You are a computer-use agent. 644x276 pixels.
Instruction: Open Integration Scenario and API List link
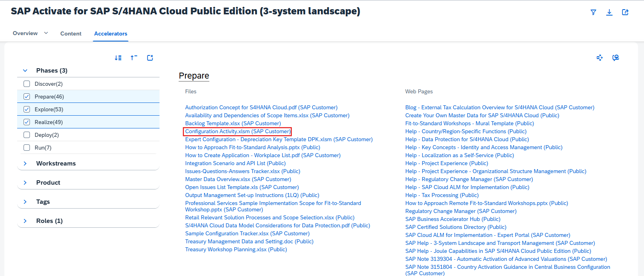(235, 163)
